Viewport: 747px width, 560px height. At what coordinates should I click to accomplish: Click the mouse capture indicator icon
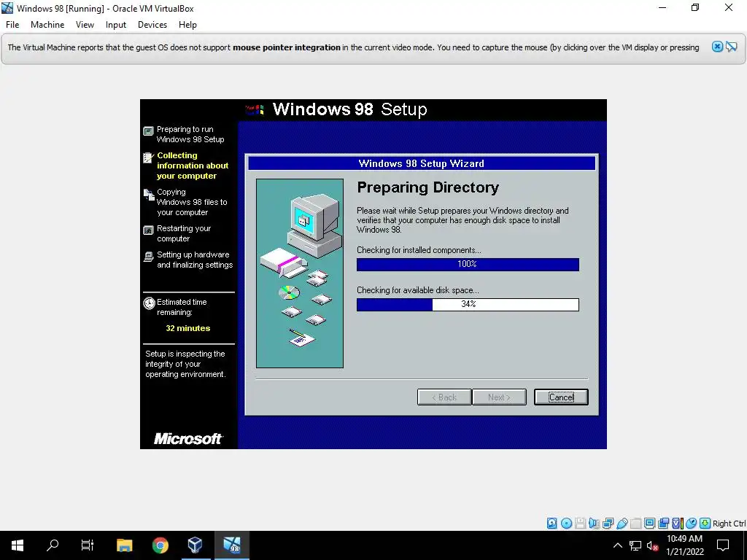691,524
